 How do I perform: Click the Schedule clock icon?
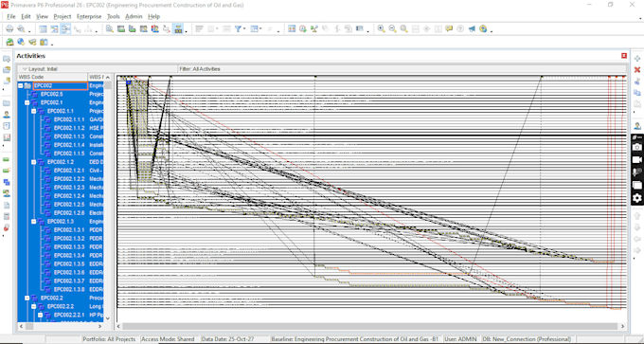tap(303, 28)
